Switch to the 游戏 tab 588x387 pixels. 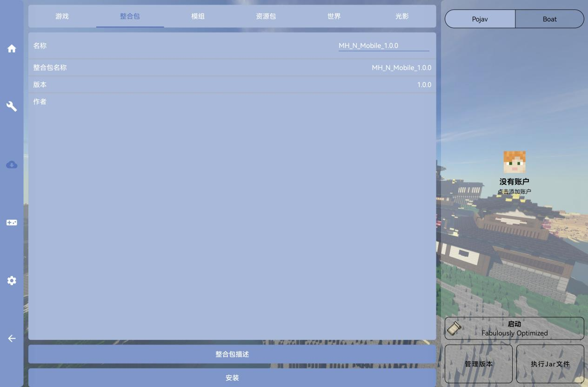click(62, 16)
